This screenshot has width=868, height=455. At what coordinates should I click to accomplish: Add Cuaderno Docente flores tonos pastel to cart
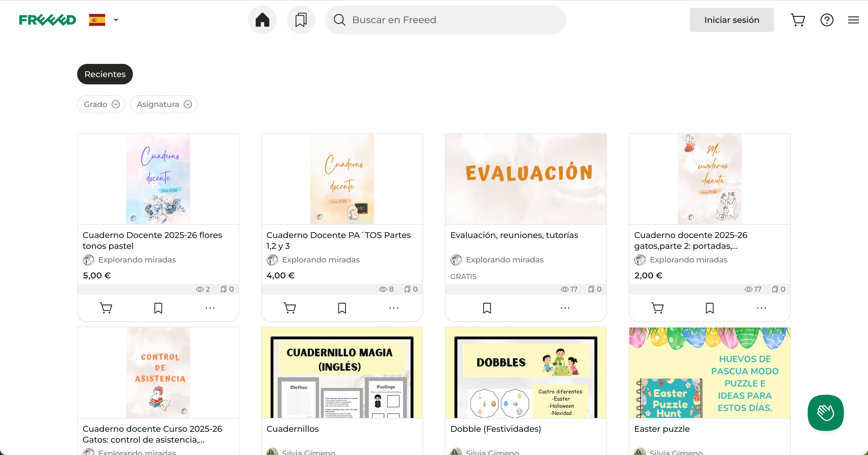coord(106,308)
